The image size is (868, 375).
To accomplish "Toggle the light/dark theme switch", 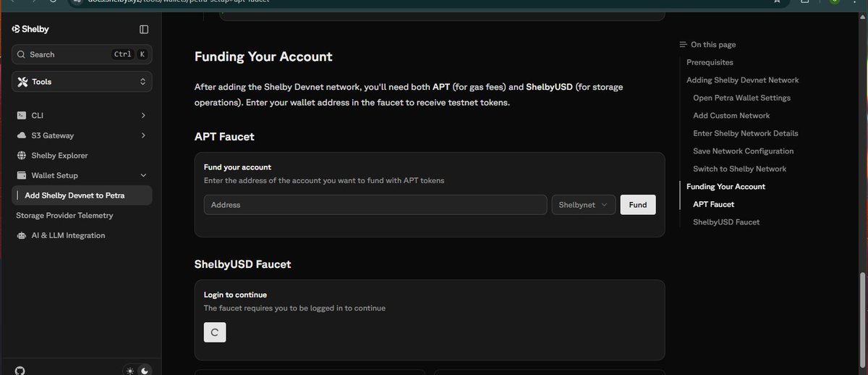I will (x=137, y=371).
